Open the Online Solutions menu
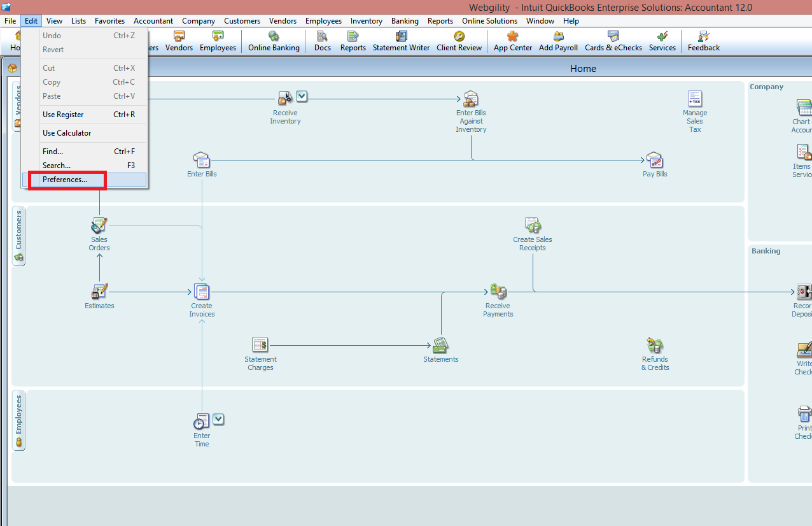The width and height of the screenshot is (812, 526). [490, 21]
